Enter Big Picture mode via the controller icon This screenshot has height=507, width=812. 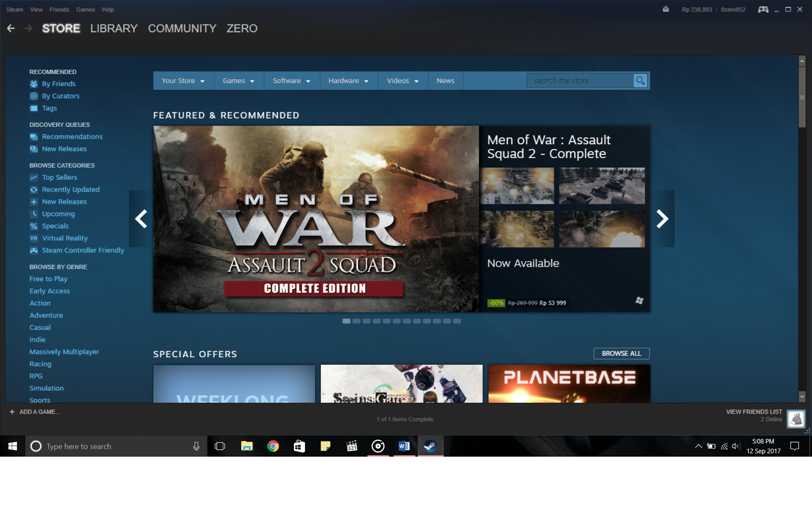click(x=763, y=9)
